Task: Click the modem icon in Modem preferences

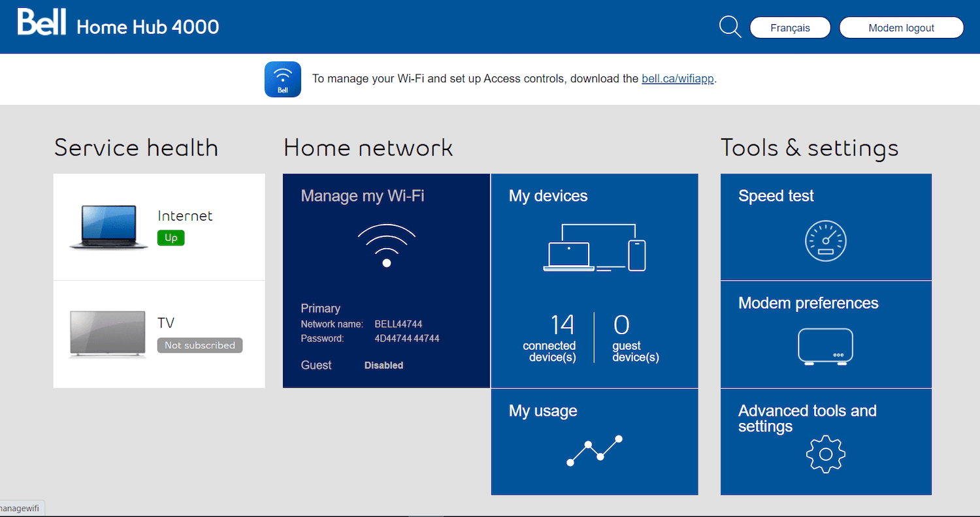Action: click(x=825, y=347)
